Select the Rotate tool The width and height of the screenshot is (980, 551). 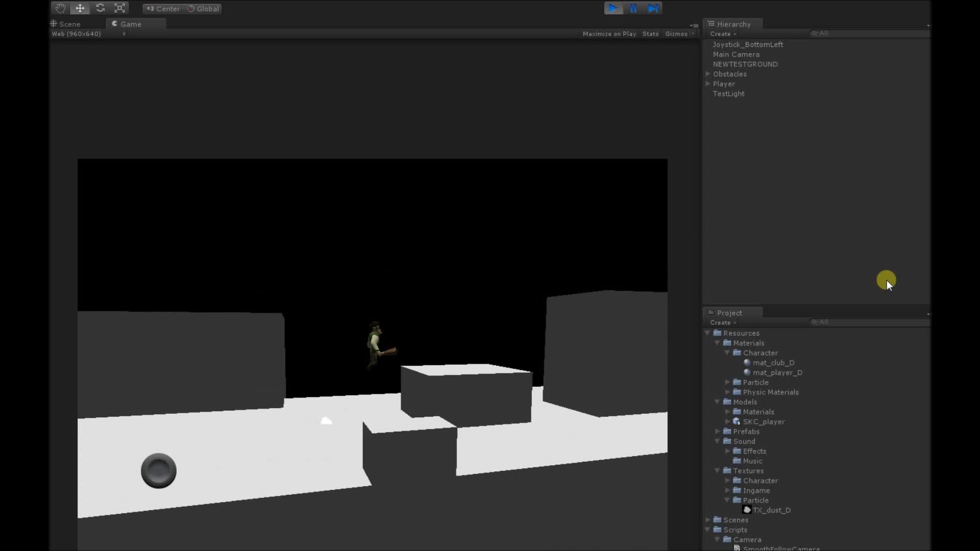coord(100,8)
